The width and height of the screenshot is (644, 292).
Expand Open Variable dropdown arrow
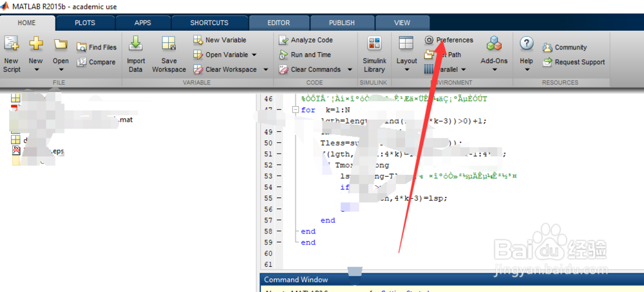coord(254,55)
